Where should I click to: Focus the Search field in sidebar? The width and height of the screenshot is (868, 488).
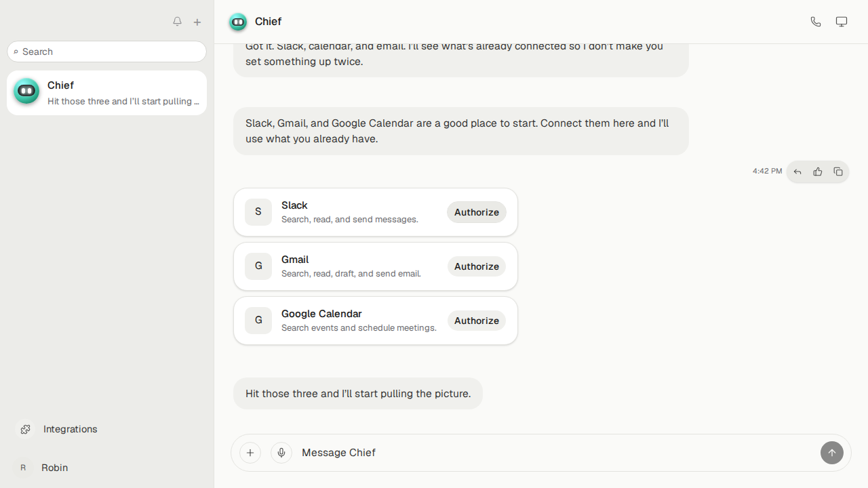click(107, 52)
